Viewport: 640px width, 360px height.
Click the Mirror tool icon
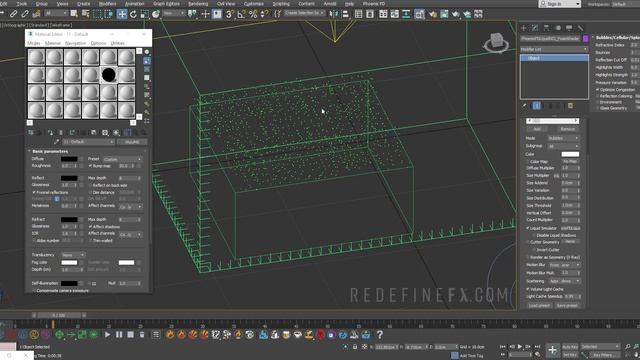[x=334, y=14]
